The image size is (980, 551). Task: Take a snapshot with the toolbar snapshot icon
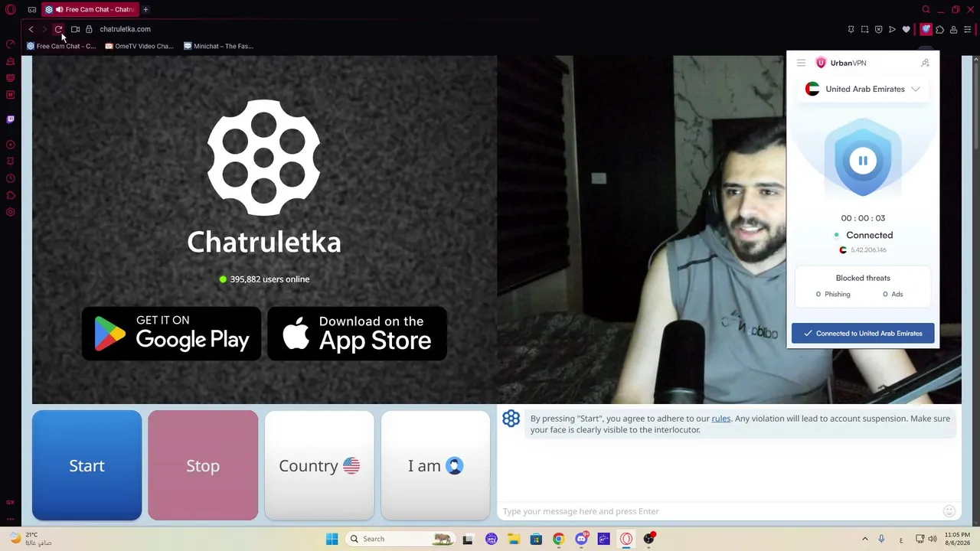coord(864,29)
